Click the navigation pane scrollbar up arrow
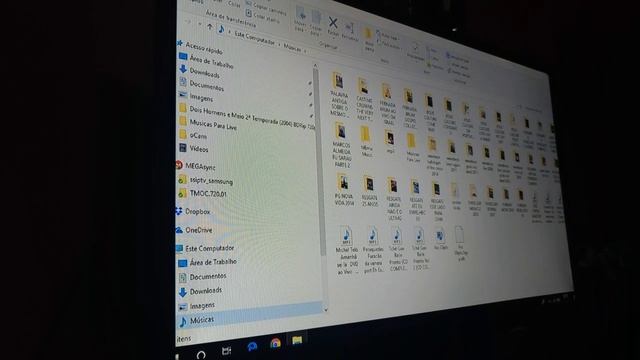640x360 pixels. 315,65
